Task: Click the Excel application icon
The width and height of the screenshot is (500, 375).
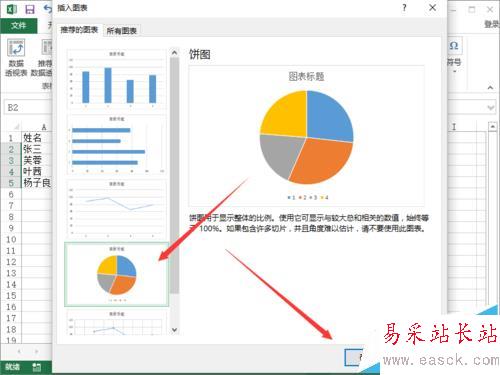Action: click(x=12, y=9)
